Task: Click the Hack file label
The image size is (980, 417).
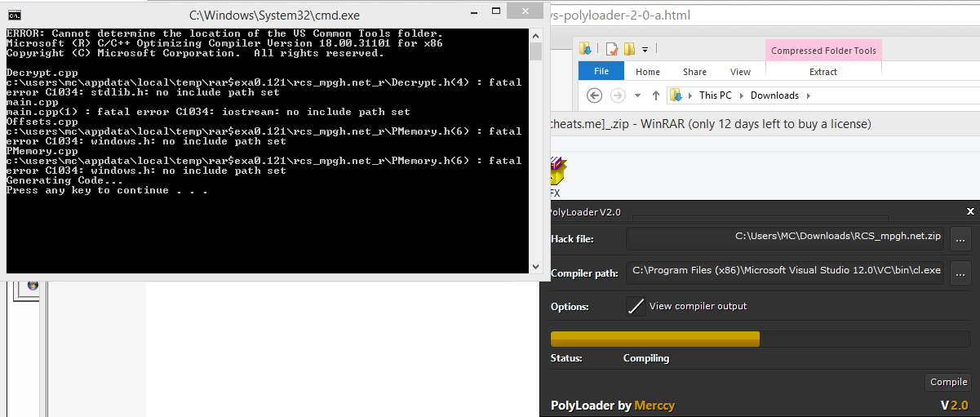Action: click(x=572, y=239)
